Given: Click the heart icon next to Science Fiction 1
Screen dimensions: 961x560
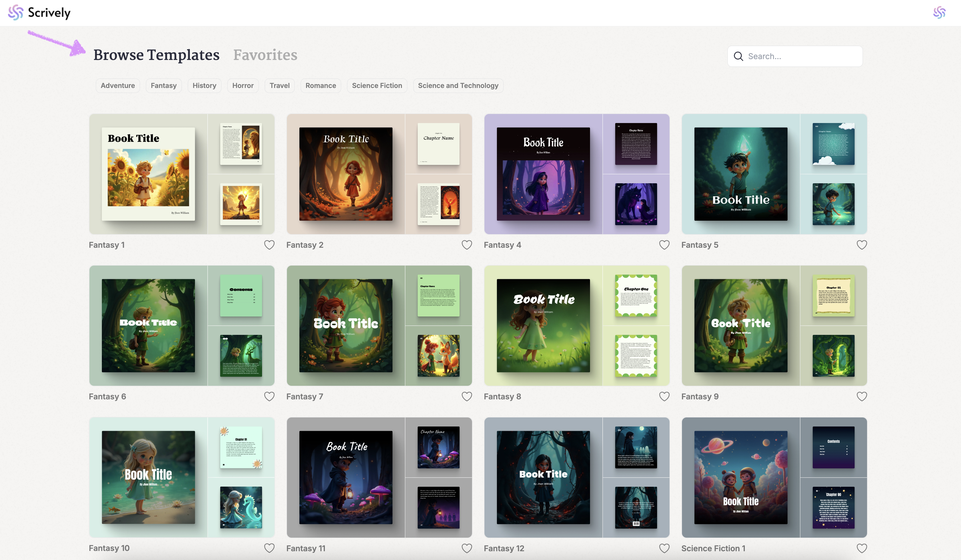Looking at the screenshot, I should click(861, 548).
